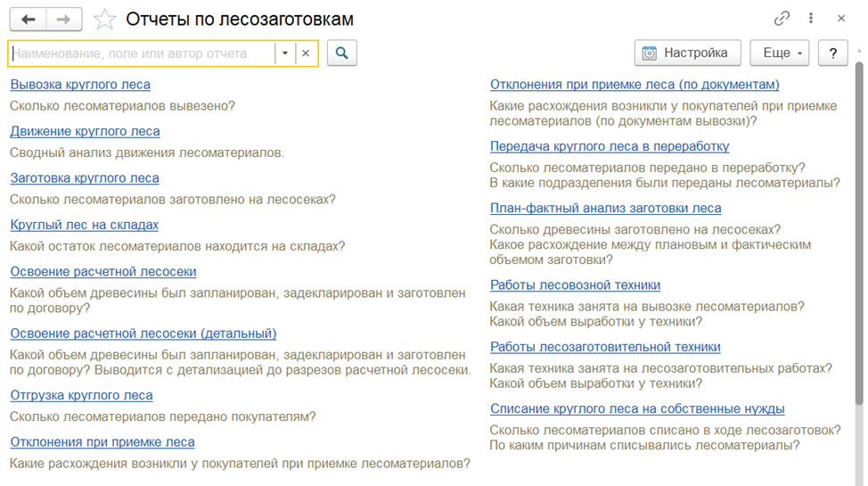
Task: Click the magnifier search button
Action: (342, 54)
